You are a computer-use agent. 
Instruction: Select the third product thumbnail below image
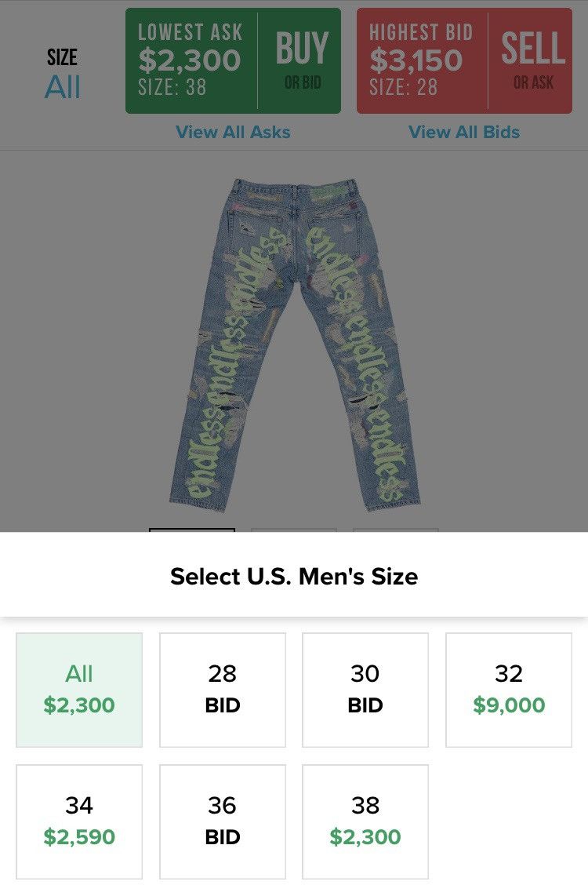point(396,530)
